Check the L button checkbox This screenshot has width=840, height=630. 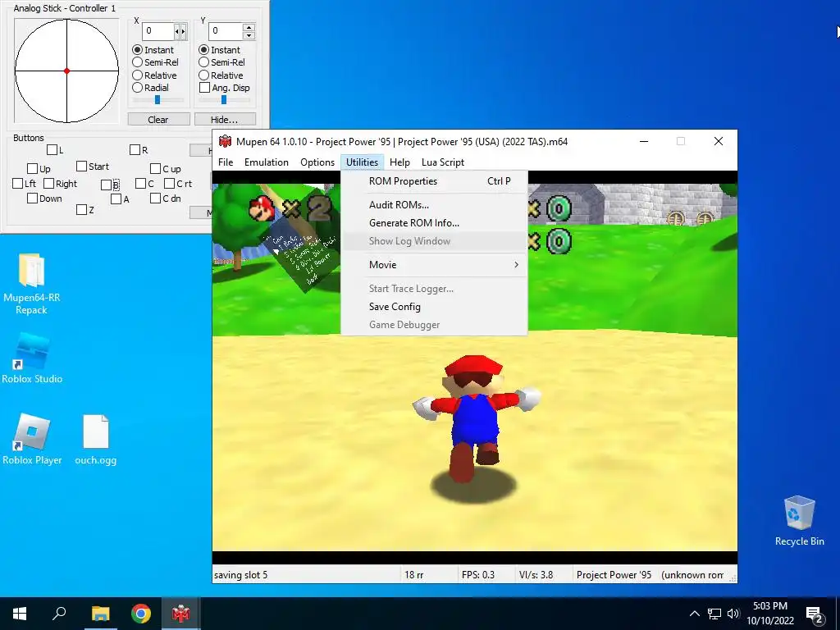52,150
